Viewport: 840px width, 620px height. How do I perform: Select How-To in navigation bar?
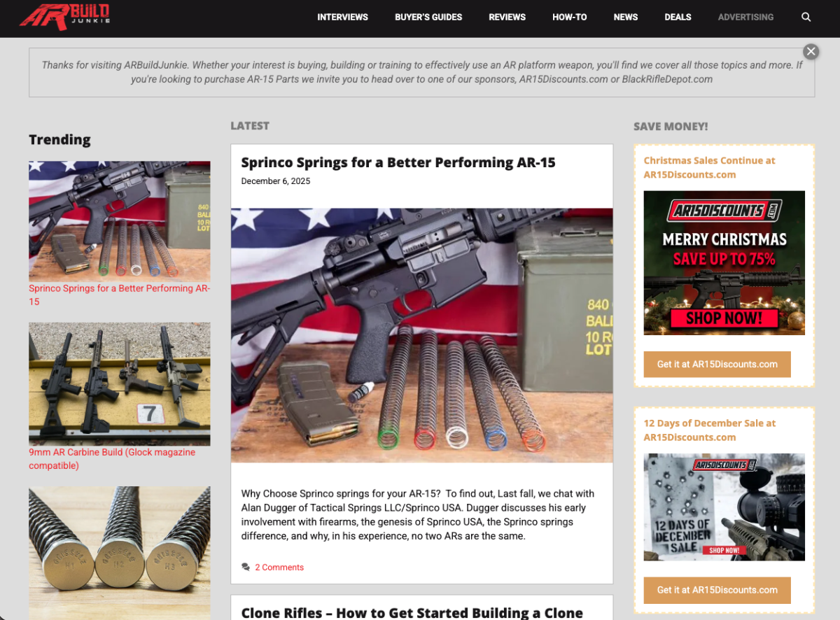[x=569, y=17]
